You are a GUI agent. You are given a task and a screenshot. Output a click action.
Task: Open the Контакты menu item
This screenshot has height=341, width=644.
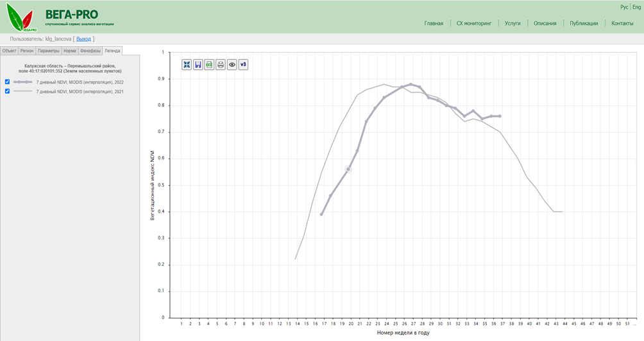pyautogui.click(x=622, y=24)
